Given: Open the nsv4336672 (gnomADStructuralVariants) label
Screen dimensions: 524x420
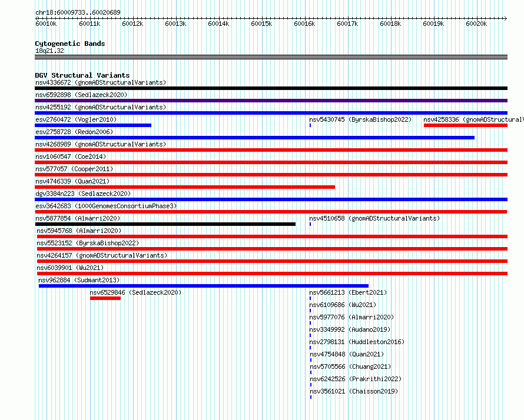Looking at the screenshot, I should pyautogui.click(x=101, y=82).
